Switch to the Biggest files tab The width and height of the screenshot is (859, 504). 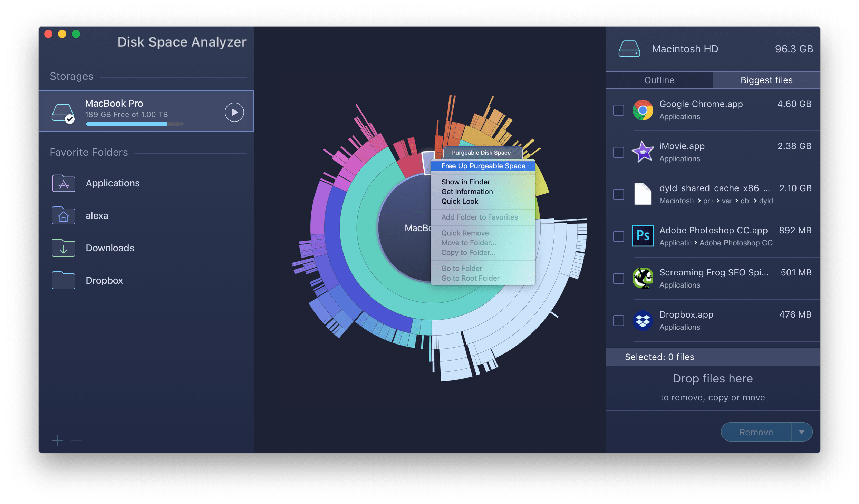[766, 80]
